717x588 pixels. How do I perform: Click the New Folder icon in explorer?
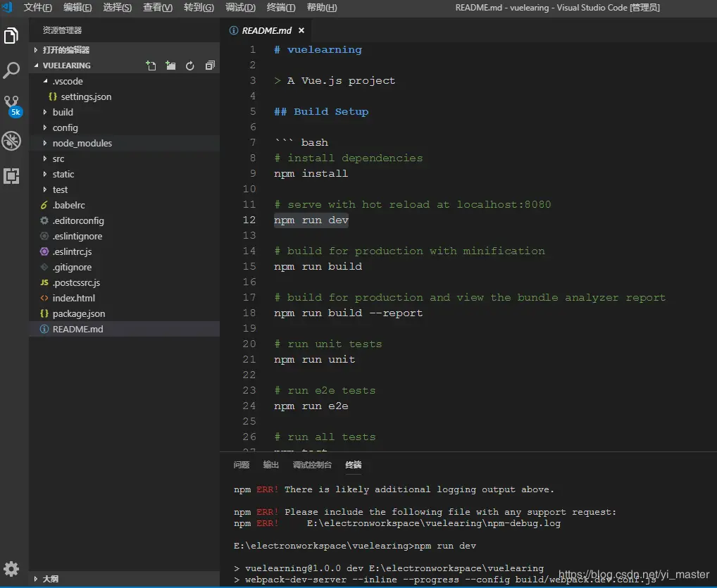[170, 65]
